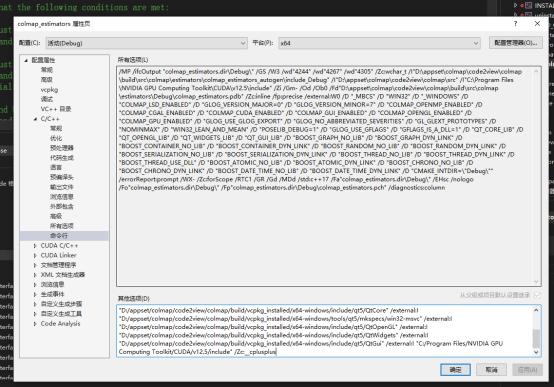Collapse the C/C++ node arrow
The image size is (554, 387).
coord(35,119)
